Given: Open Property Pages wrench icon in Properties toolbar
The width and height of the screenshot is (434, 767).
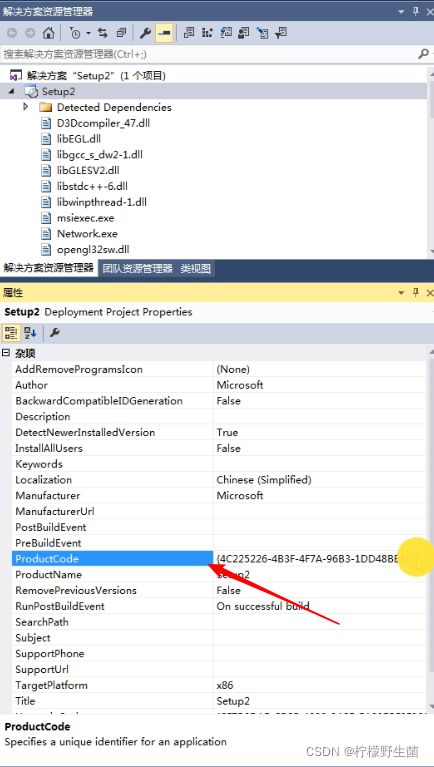Looking at the screenshot, I should 55,333.
